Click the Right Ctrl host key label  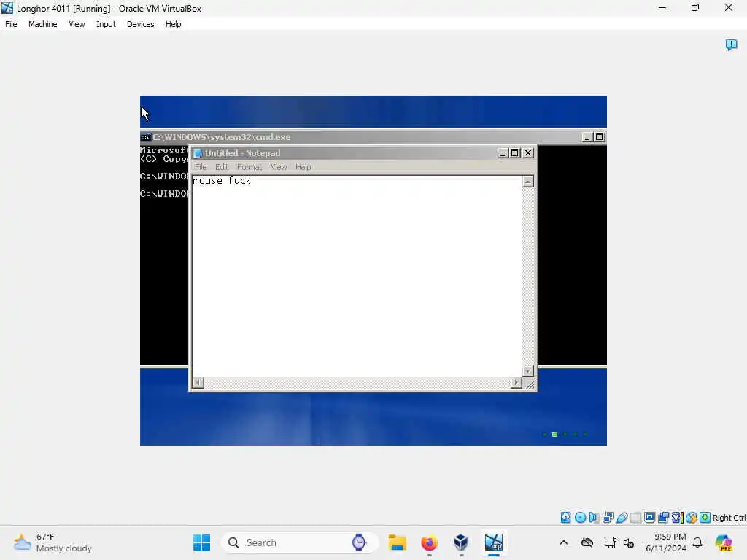point(729,518)
